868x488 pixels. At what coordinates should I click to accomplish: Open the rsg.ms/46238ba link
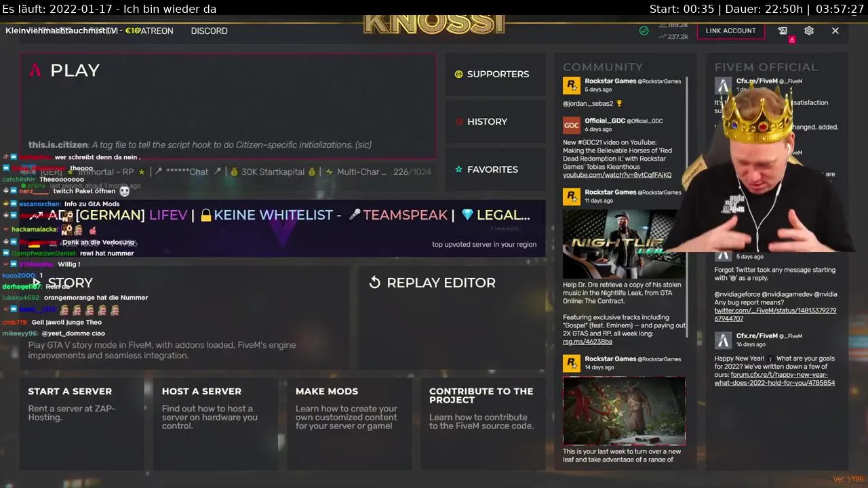(x=587, y=342)
